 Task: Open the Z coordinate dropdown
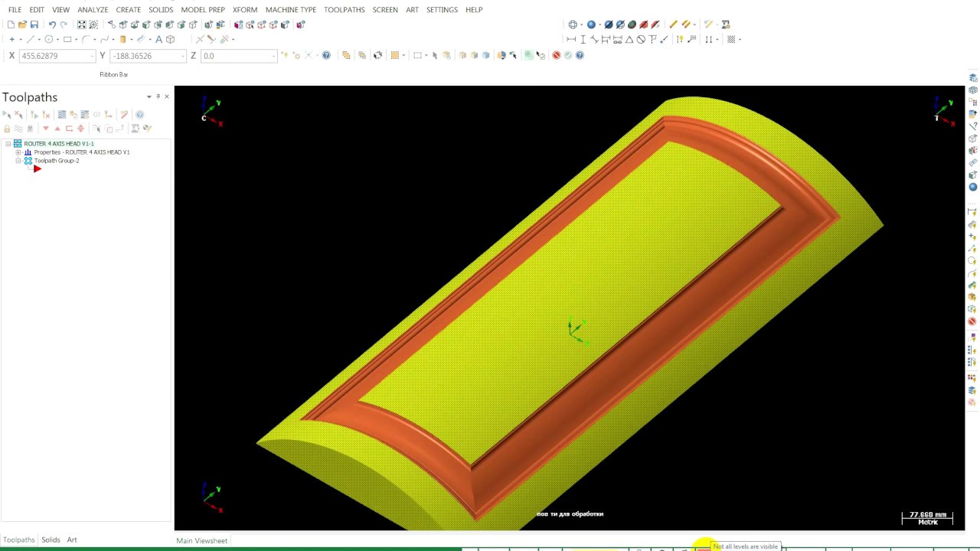pos(273,56)
